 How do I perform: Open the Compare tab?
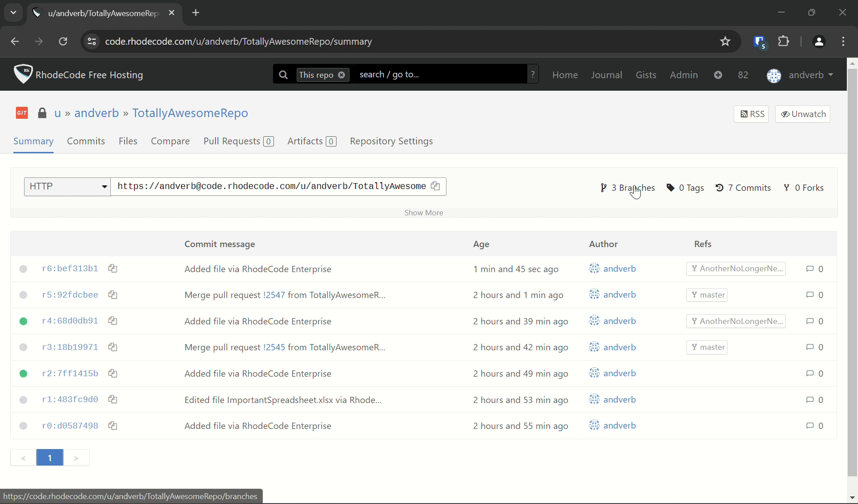[170, 141]
